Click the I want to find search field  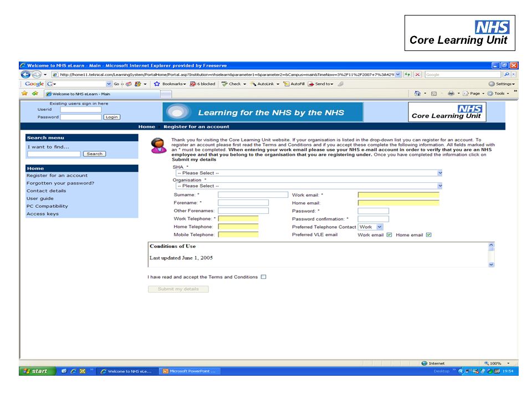point(54,154)
